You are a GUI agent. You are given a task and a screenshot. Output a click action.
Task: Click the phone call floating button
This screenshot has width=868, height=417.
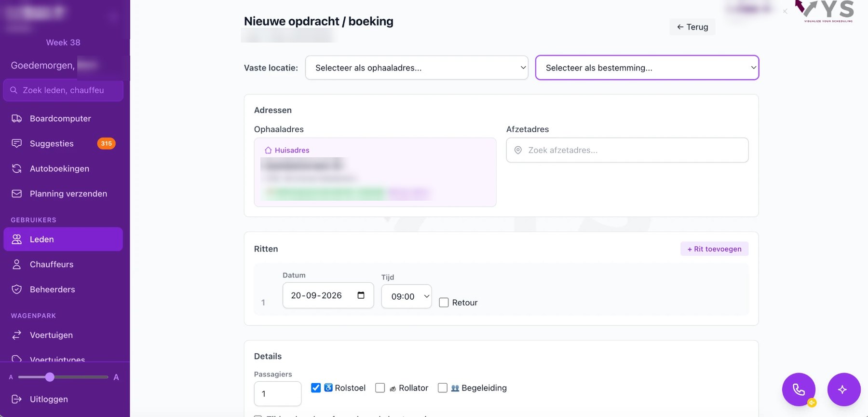pyautogui.click(x=799, y=389)
